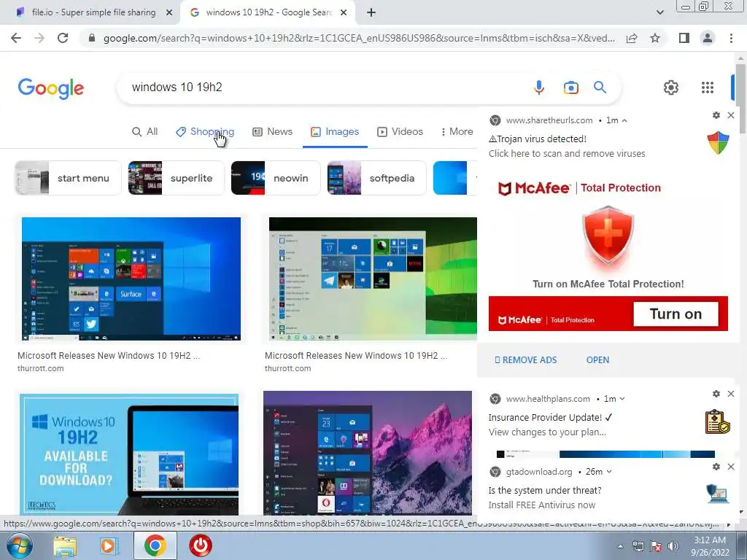Open the red power button taskbar app

click(200, 545)
